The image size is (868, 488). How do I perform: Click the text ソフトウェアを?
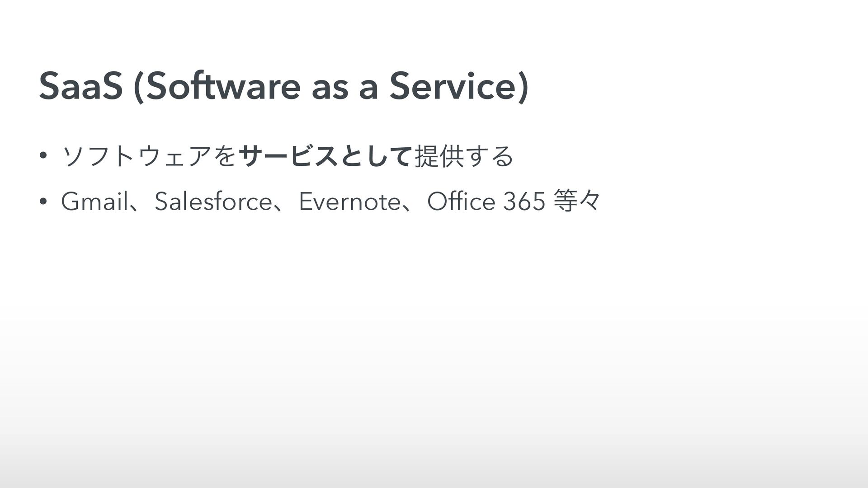tap(150, 156)
